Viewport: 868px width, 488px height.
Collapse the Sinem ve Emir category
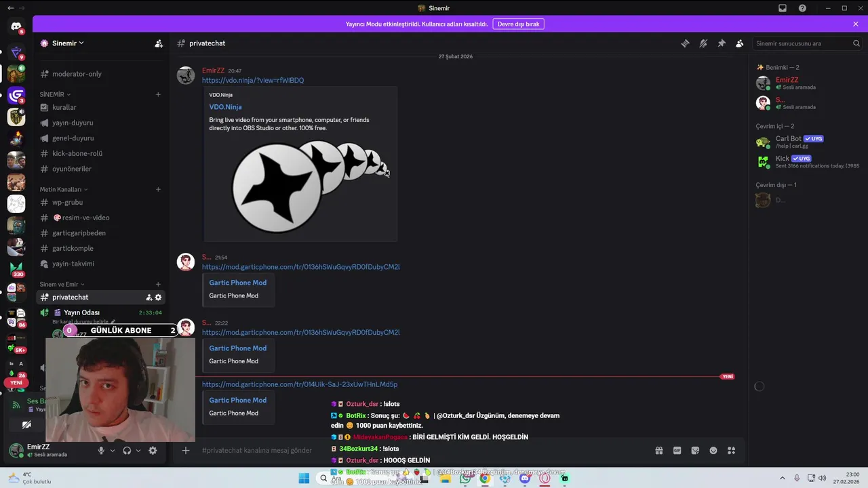click(x=62, y=284)
